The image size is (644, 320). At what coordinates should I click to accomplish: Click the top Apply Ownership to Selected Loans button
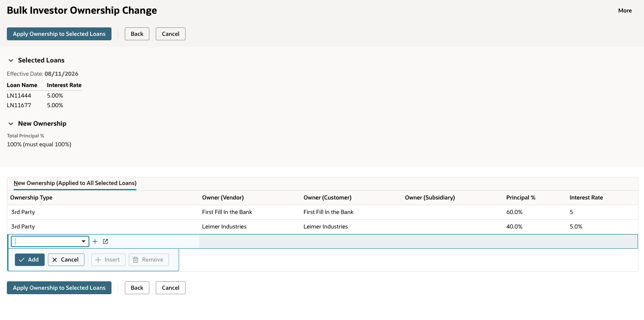(59, 34)
